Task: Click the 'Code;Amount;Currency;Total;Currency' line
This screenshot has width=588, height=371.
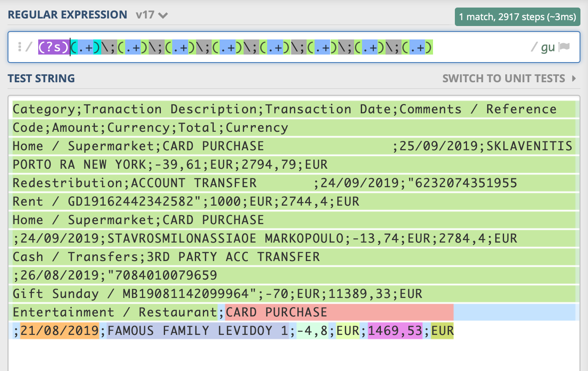Action: pos(150,128)
